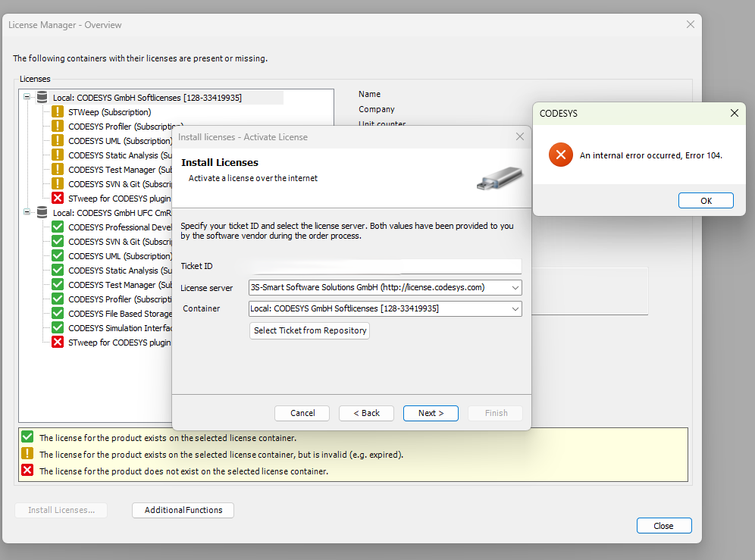Click the red error icon in the CODESYS dialog

click(x=561, y=155)
